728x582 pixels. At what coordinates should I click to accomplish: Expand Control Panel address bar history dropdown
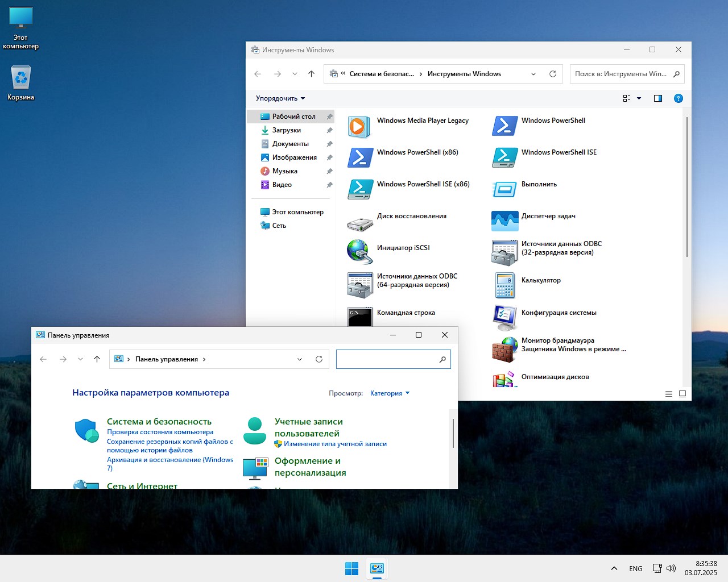pyautogui.click(x=300, y=359)
